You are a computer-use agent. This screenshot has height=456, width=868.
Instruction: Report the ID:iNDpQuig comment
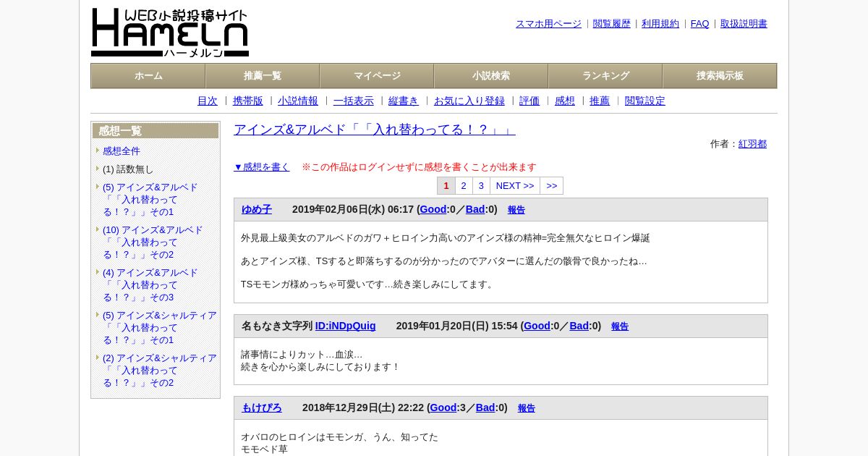coord(620,326)
